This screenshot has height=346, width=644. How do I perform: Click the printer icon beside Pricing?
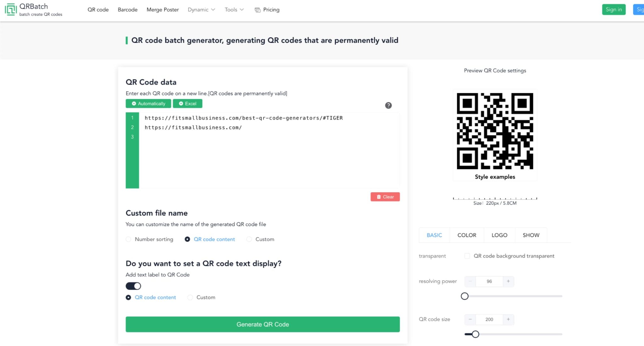(257, 10)
